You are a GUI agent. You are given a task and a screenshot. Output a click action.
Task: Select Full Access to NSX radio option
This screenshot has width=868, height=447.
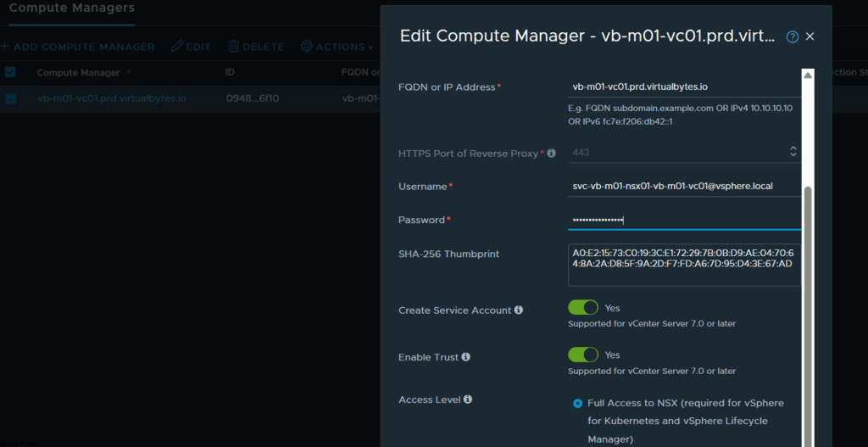[577, 403]
